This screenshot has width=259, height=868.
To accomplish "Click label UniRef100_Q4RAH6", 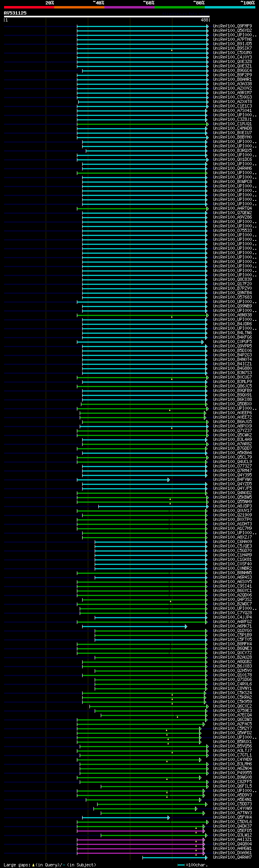I will (x=232, y=168).
